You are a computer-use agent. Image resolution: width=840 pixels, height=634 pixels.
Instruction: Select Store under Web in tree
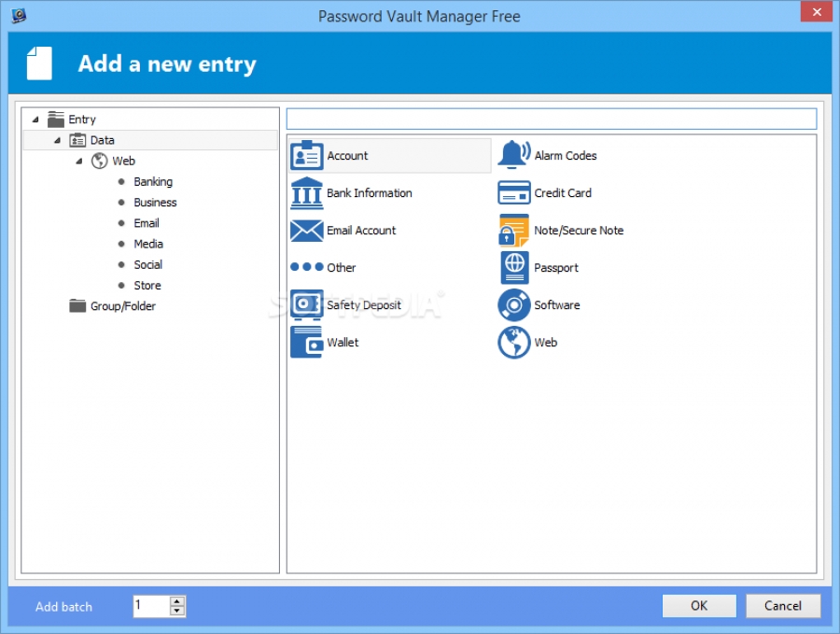coord(147,286)
